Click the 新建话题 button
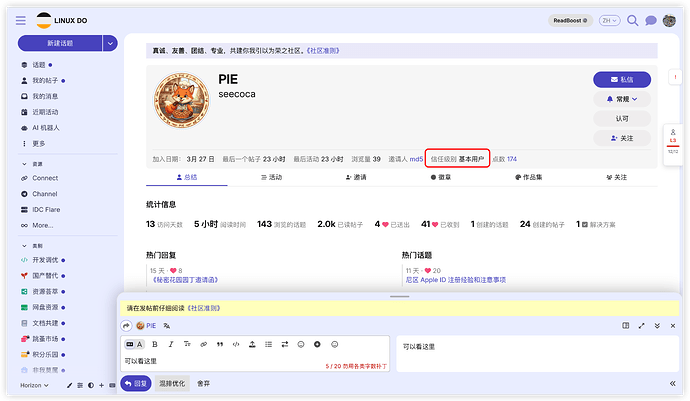 [x=60, y=43]
